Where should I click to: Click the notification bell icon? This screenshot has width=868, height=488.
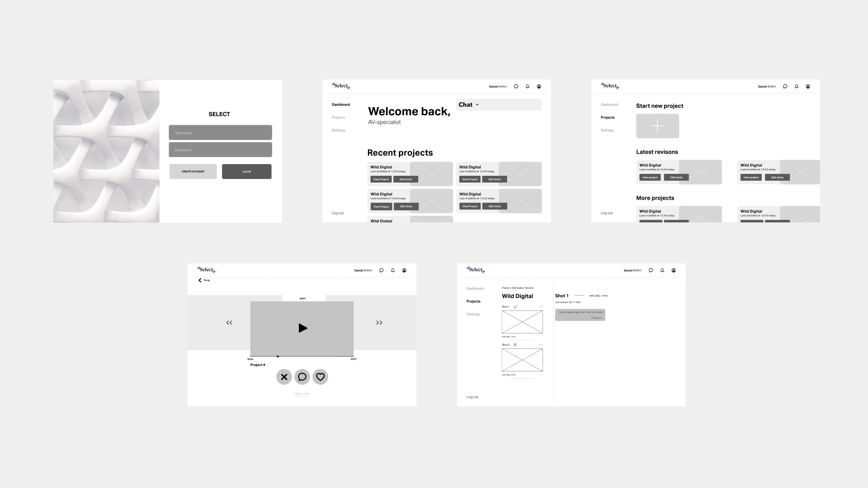[x=528, y=86]
